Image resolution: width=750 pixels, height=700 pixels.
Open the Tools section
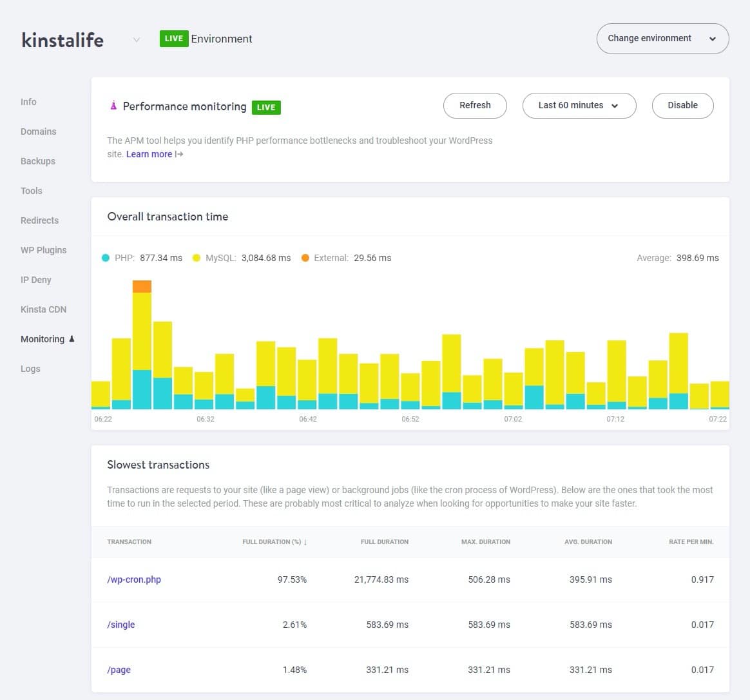point(31,191)
